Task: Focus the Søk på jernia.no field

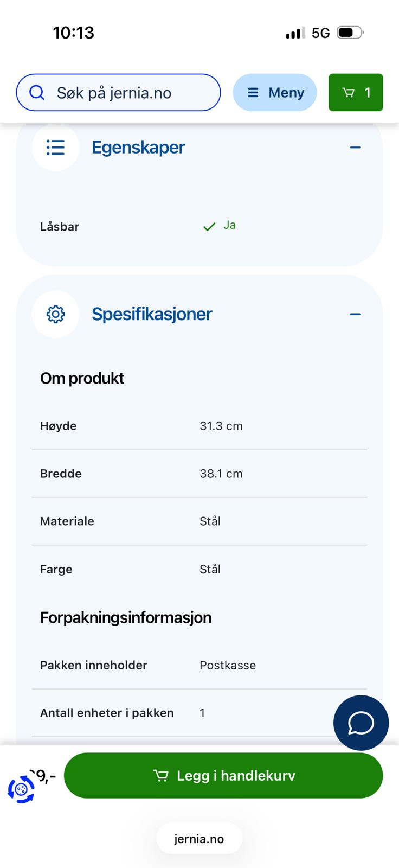Action: tap(118, 92)
